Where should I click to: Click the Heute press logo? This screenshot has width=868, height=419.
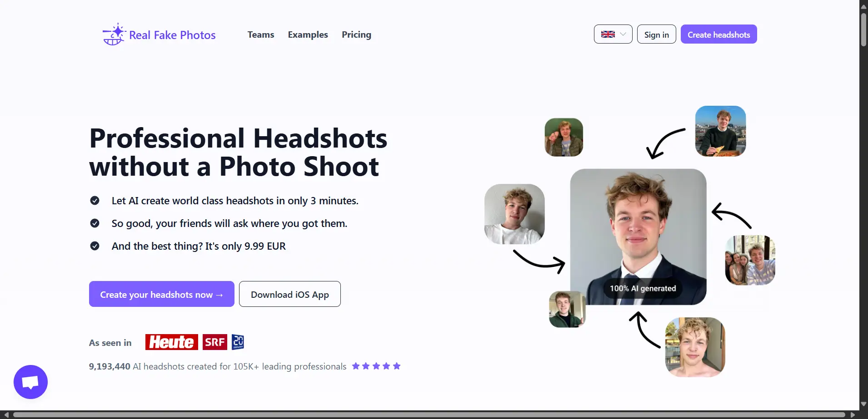pyautogui.click(x=171, y=342)
